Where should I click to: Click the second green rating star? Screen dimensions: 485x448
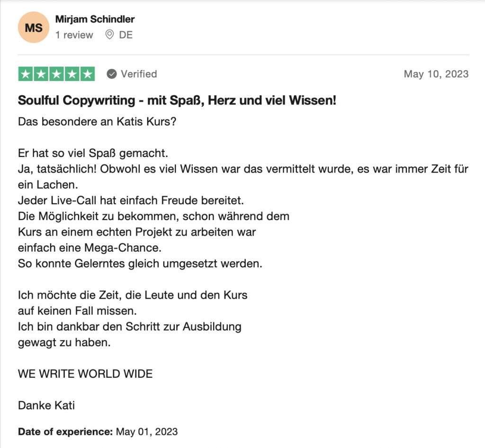[41, 74]
